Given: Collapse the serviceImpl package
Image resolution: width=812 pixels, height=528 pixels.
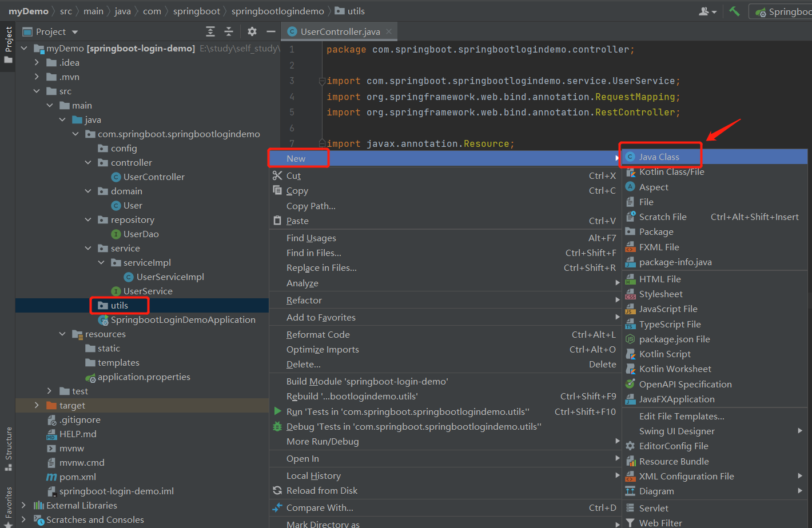Looking at the screenshot, I should 101,262.
